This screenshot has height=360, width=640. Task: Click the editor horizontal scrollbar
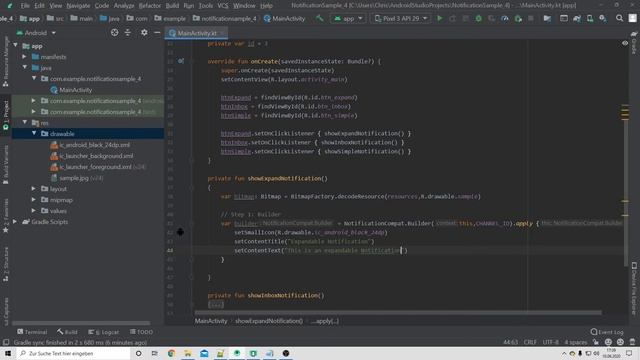coord(398,313)
